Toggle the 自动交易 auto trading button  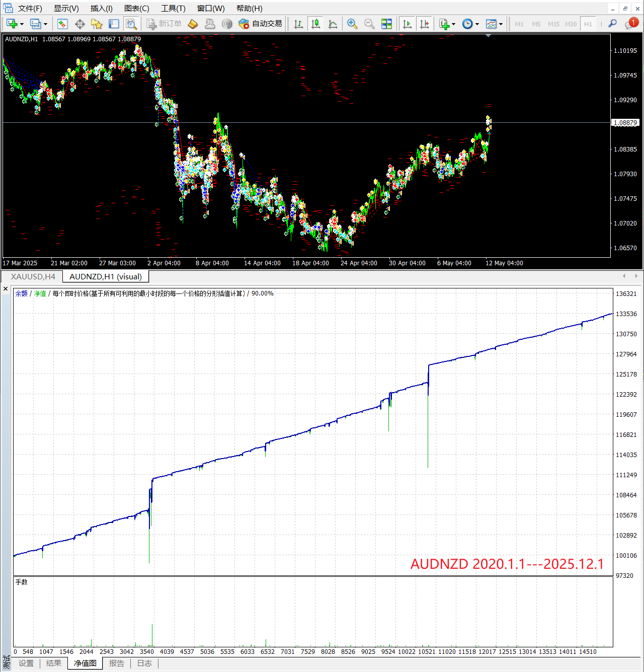(x=260, y=24)
